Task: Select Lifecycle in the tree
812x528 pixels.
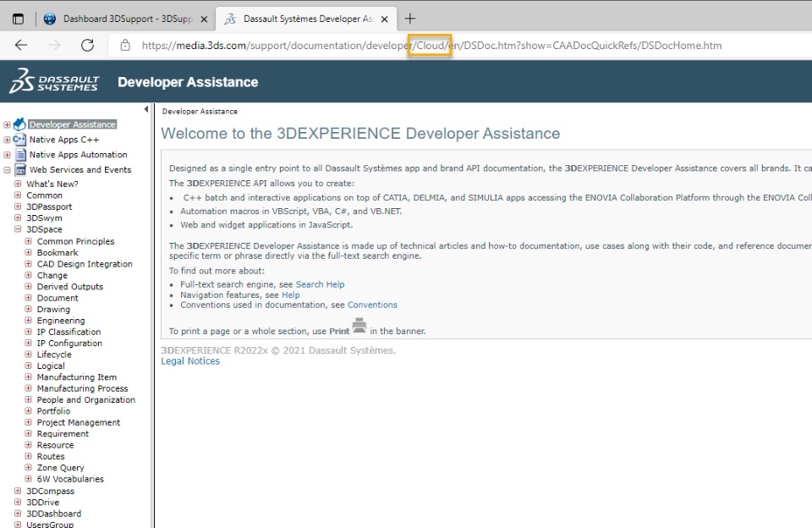Action: click(54, 355)
